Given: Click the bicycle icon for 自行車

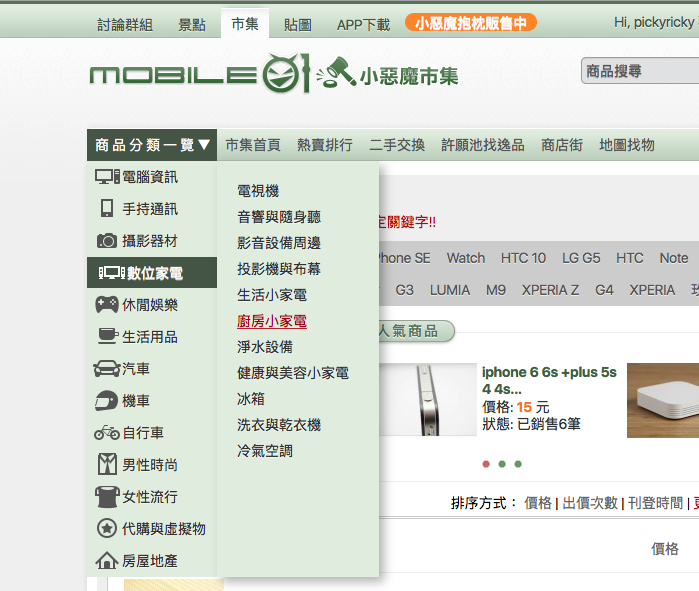Looking at the screenshot, I should (x=107, y=432).
